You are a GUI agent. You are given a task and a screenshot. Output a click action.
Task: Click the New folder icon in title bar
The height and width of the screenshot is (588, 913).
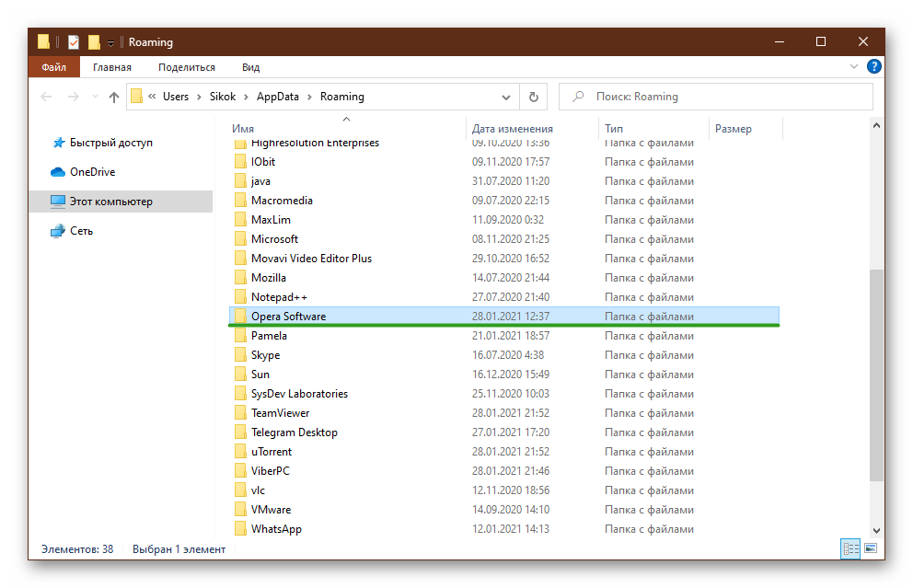coord(94,42)
